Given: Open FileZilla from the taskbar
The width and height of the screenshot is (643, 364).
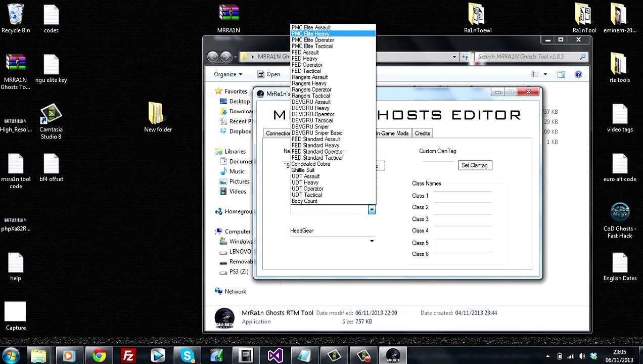Looking at the screenshot, I should coord(128,356).
